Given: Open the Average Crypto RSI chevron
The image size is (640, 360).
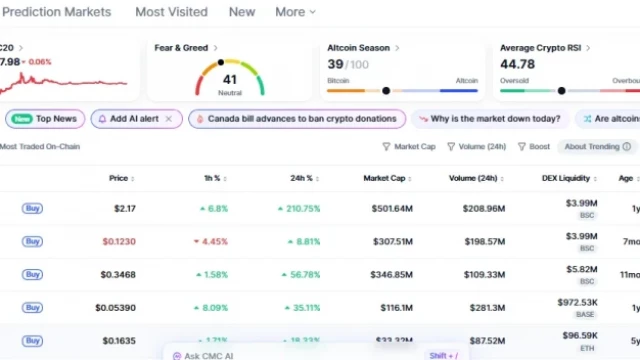Looking at the screenshot, I should click(x=588, y=48).
